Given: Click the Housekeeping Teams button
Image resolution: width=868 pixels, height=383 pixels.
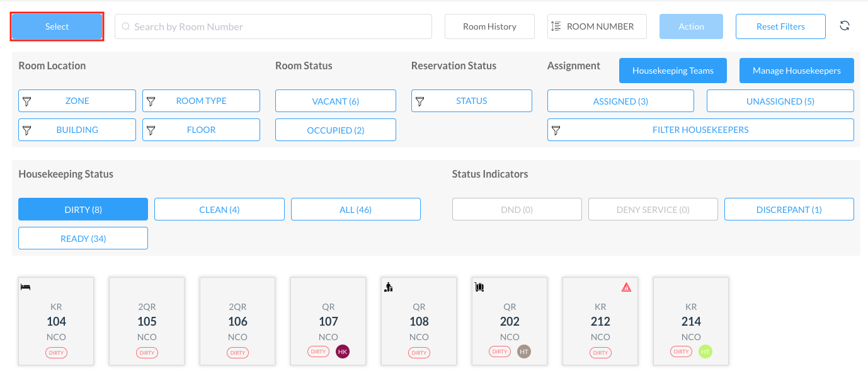Looking at the screenshot, I should coord(673,71).
